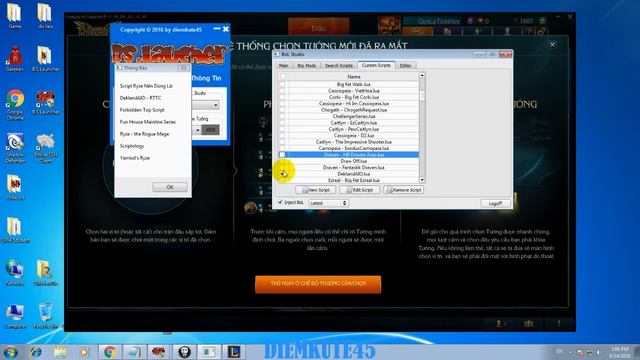The image size is (640, 360).
Task: Open Windows Explorer from taskbar
Action: click(60, 352)
